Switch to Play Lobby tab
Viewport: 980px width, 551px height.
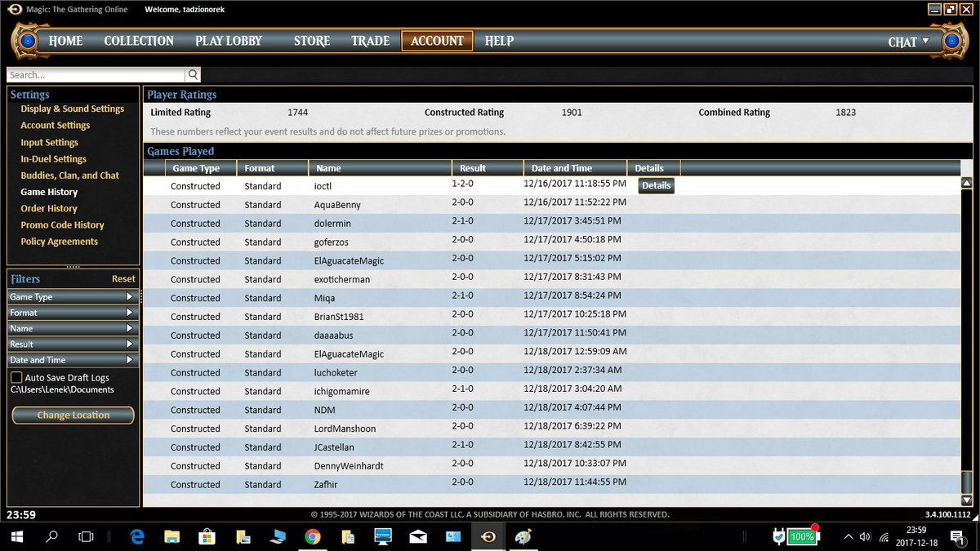pyautogui.click(x=229, y=41)
